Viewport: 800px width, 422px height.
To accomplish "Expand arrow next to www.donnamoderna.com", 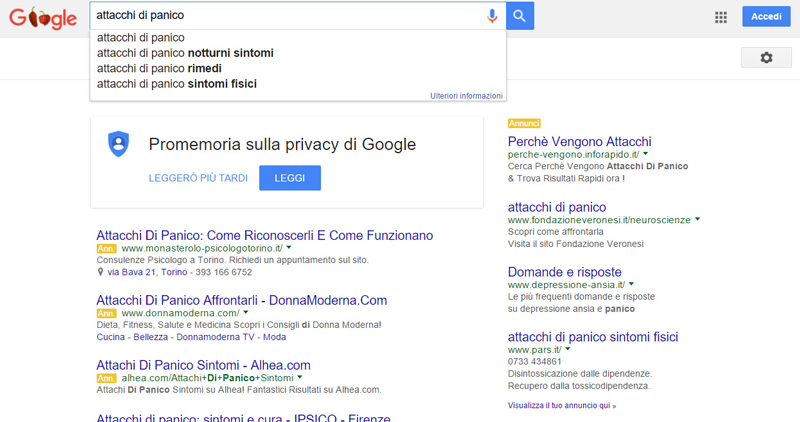I will point(246,312).
